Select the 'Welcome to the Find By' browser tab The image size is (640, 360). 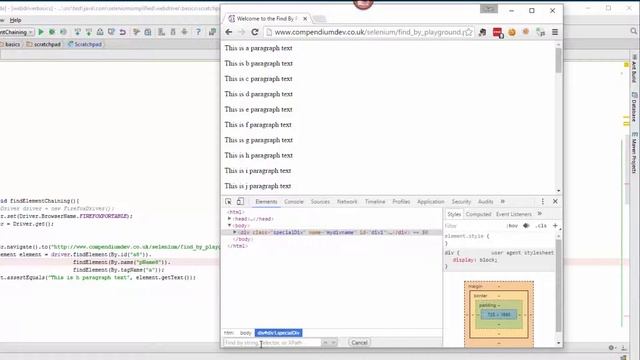tap(267, 19)
